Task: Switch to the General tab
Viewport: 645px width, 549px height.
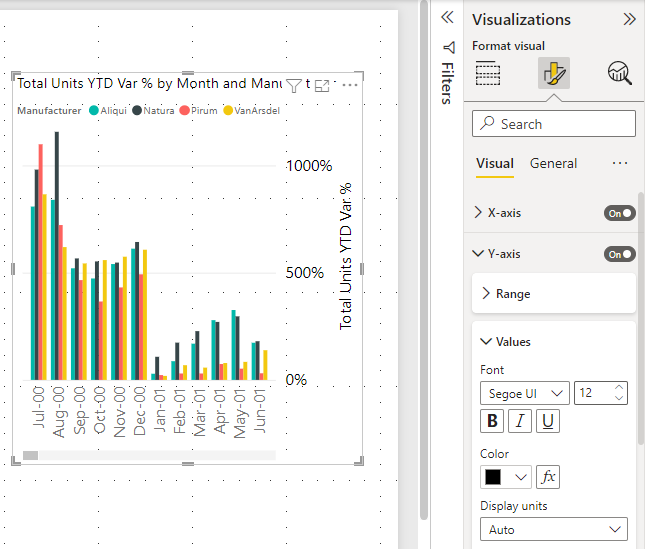Action: click(553, 163)
